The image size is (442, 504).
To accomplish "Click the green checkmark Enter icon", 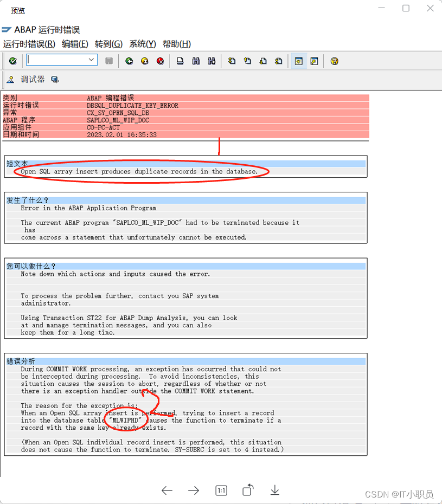I will click(13, 61).
